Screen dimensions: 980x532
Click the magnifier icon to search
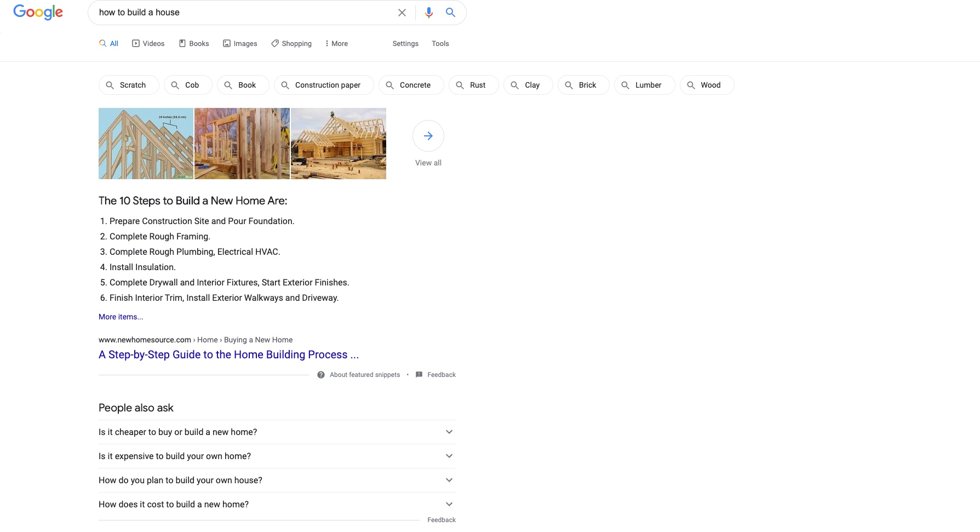[450, 12]
